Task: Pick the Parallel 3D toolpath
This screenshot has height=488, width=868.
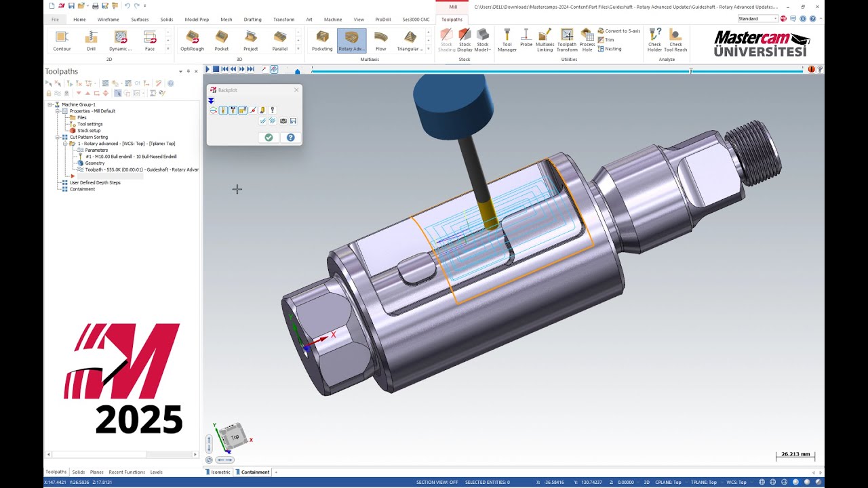Action: point(280,41)
